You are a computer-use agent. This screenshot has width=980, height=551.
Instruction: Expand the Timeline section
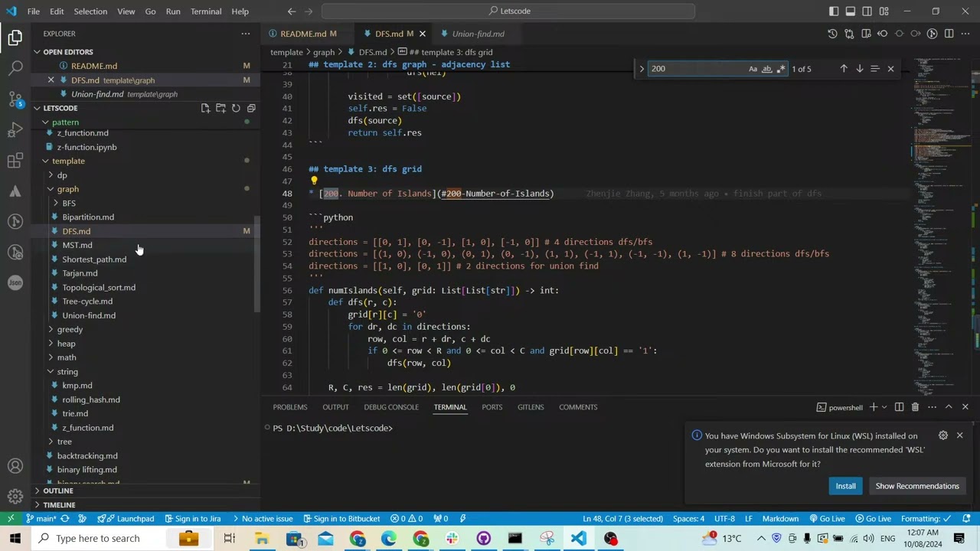click(59, 505)
